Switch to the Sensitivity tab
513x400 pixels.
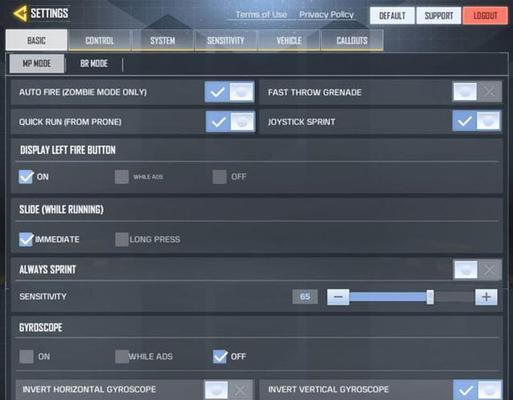(x=226, y=40)
